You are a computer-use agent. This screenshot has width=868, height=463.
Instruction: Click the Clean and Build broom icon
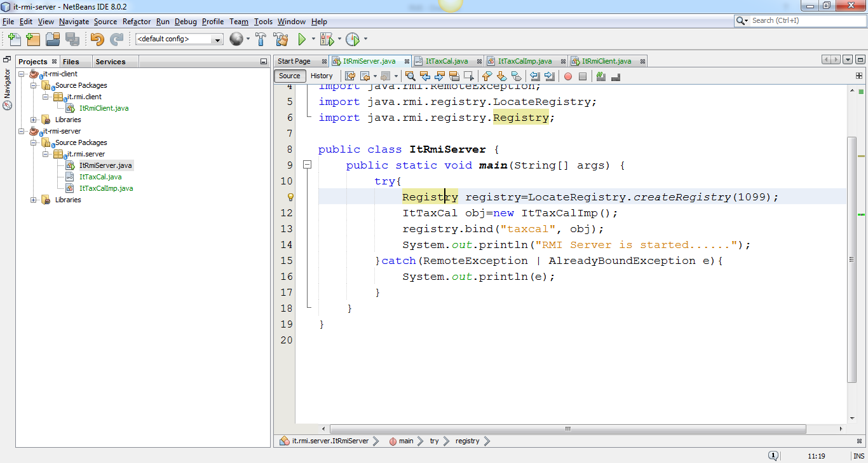(281, 39)
